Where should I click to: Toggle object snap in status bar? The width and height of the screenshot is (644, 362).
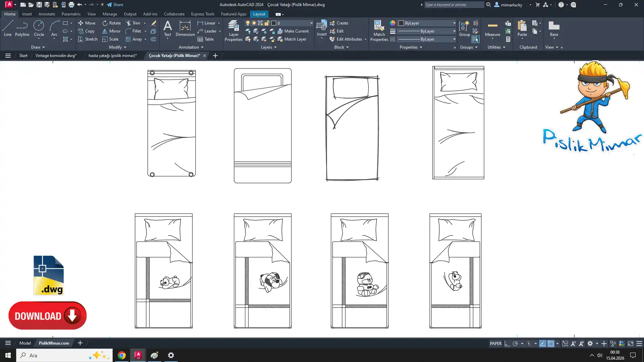(551, 344)
